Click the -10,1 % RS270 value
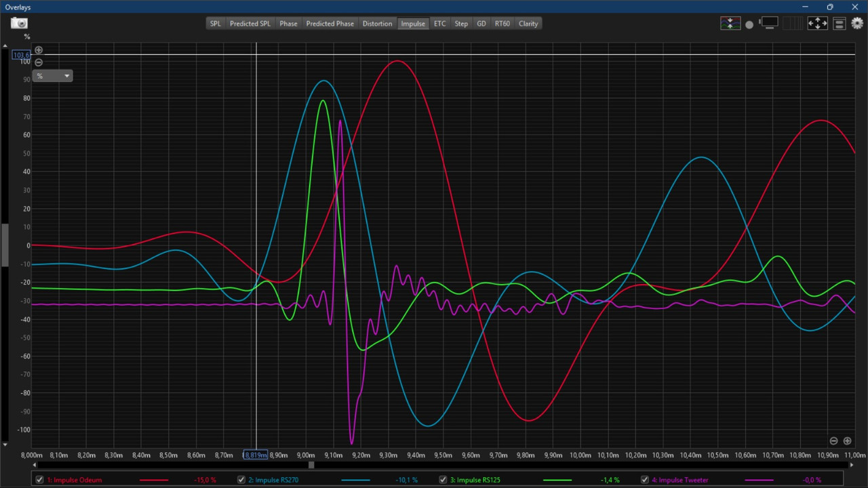 [407, 480]
